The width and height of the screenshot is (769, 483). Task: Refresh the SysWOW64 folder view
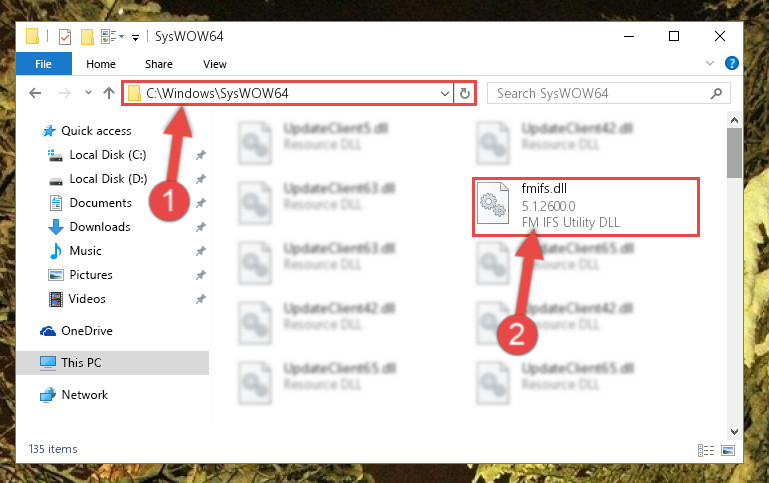click(464, 93)
